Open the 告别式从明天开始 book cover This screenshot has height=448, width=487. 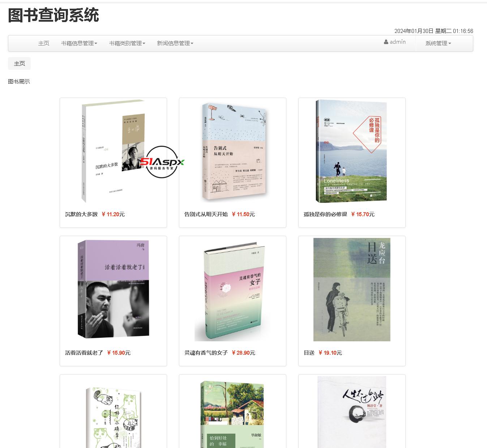click(234, 152)
